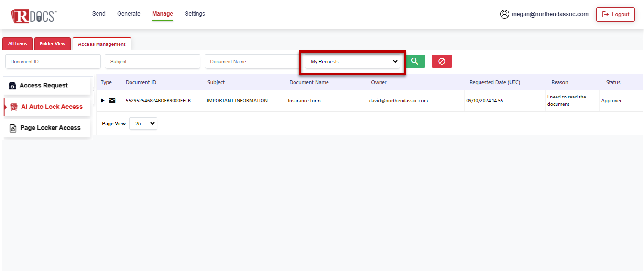
Task: Click the Page View label
Action: (115, 124)
